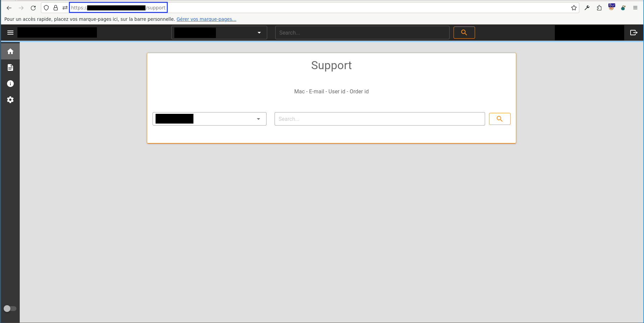644x323 pixels.
Task: Click the search button in the Support card
Action: (500, 119)
